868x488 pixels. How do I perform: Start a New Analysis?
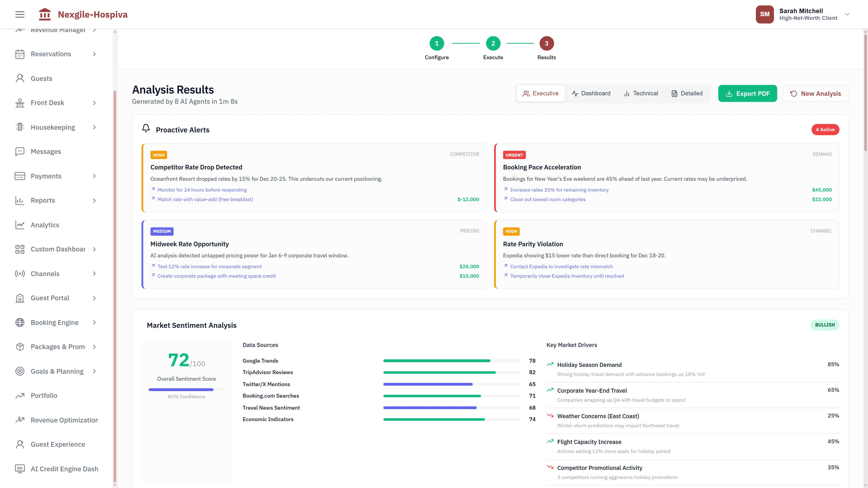pyautogui.click(x=816, y=93)
